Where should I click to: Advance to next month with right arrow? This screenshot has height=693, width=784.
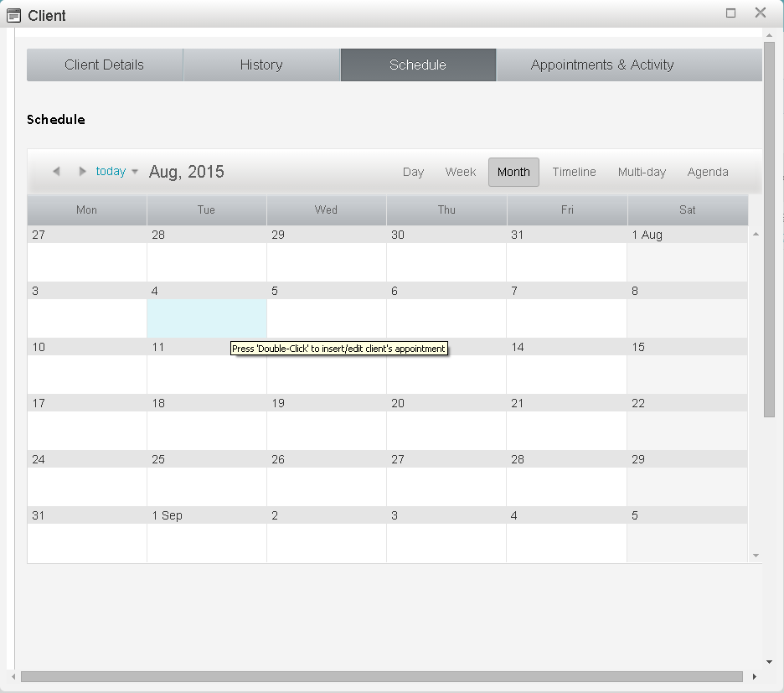coord(81,171)
